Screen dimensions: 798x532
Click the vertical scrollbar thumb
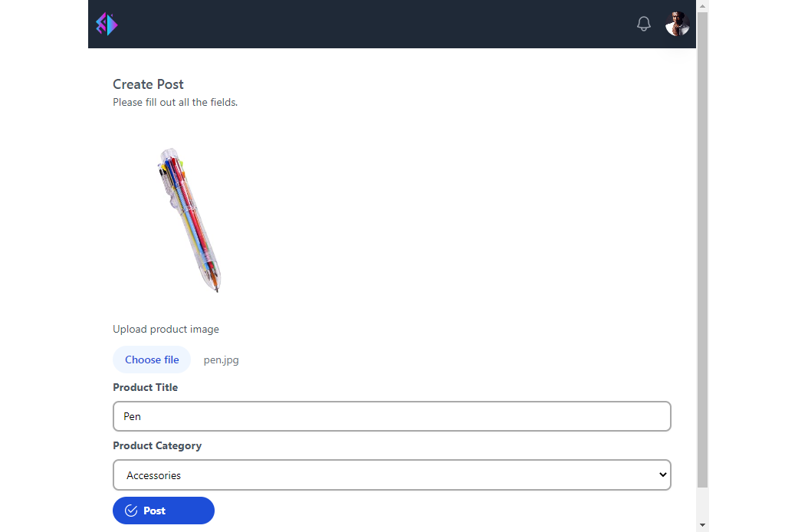pos(702,249)
